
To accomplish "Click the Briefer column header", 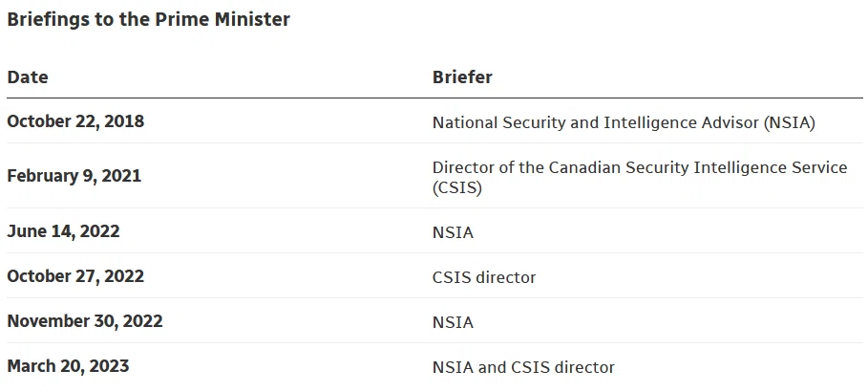I will 462,76.
